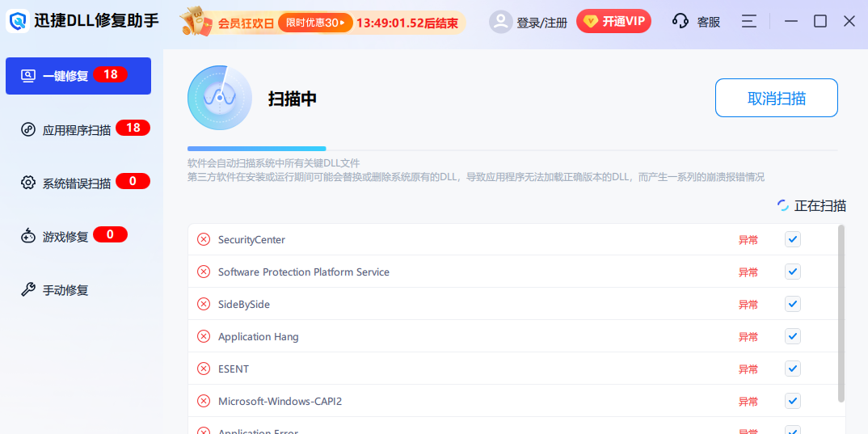Click the red 18 badge beside 一键修复
The width and height of the screenshot is (868, 434).
tap(110, 74)
